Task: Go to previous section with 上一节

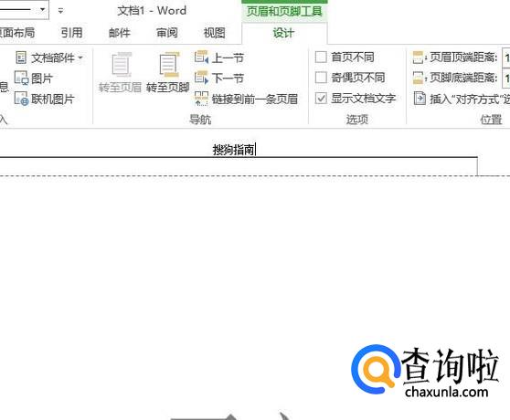Action: pos(201,58)
